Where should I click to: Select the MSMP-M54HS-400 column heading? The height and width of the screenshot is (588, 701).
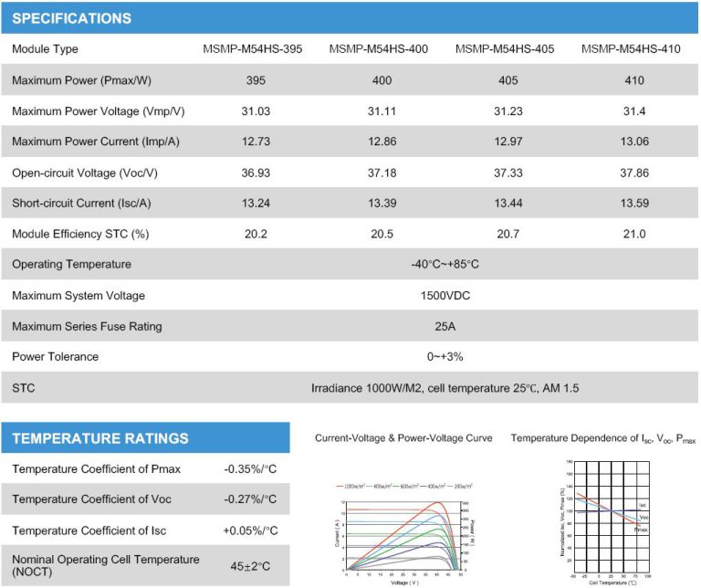click(x=378, y=49)
